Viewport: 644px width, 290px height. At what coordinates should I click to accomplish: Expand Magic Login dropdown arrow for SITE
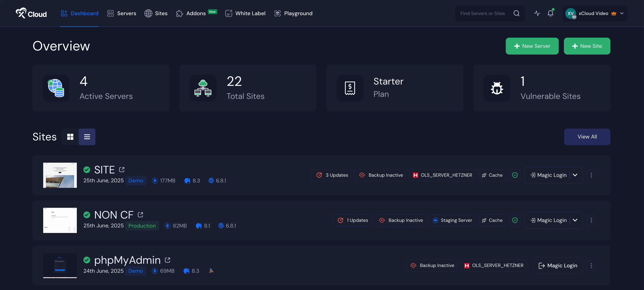tap(575, 175)
